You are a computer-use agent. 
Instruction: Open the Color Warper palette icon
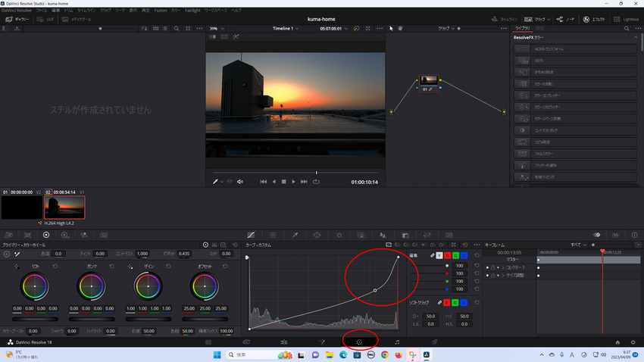[273, 236]
